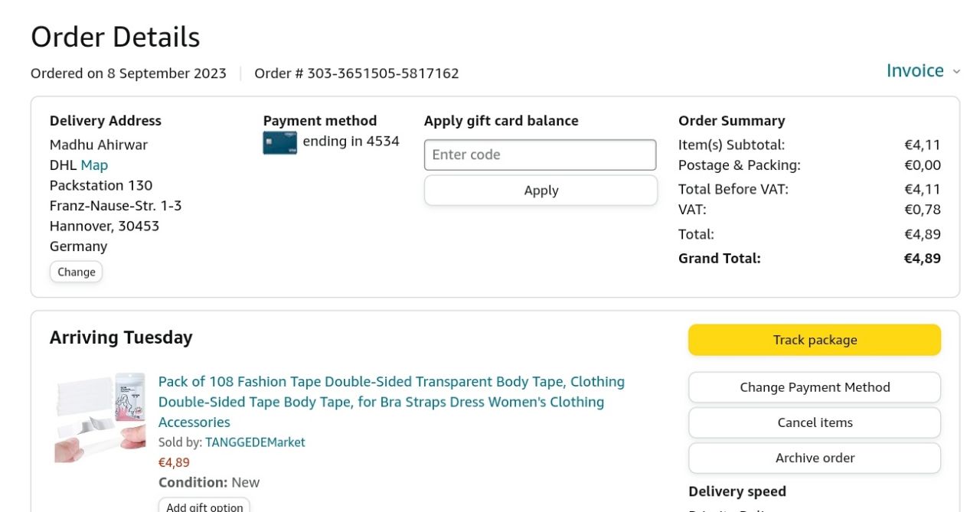The image size is (980, 512).
Task: Click the Grand Total amount €4,89
Action: point(922,259)
